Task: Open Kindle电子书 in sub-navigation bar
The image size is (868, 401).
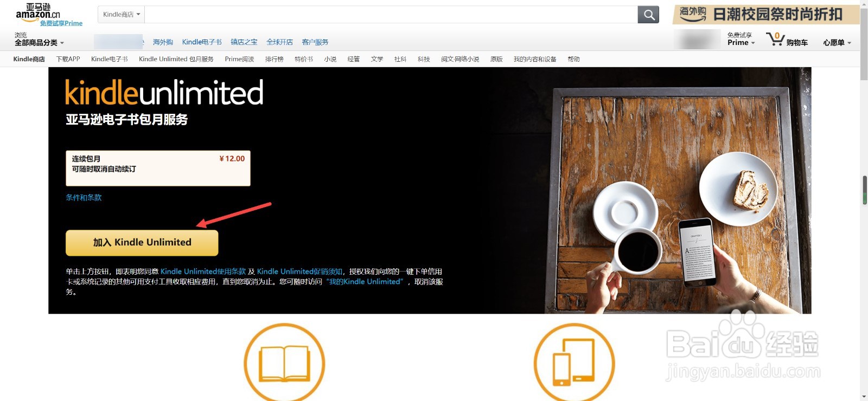Action: click(110, 59)
